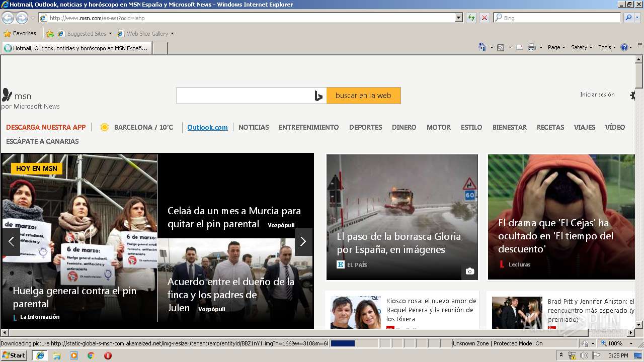This screenshot has height=362, width=644.
Task: Click the buscar en la web button
Action: click(363, 96)
